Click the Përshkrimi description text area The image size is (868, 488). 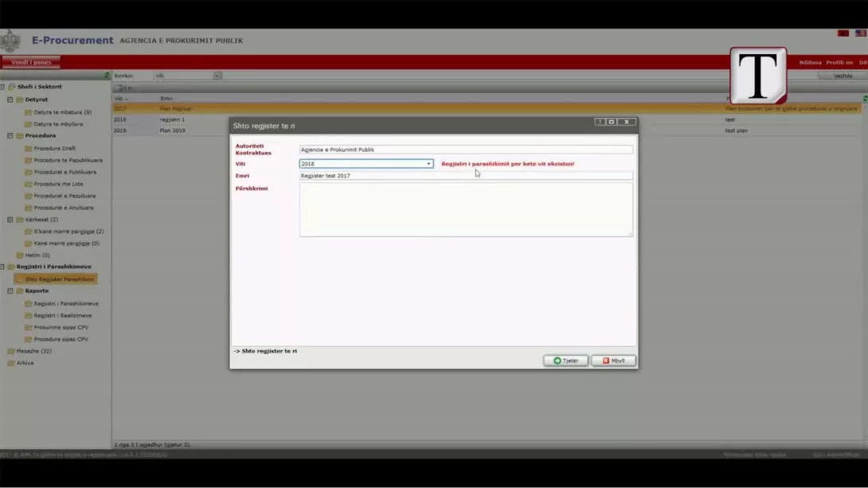[x=466, y=209]
